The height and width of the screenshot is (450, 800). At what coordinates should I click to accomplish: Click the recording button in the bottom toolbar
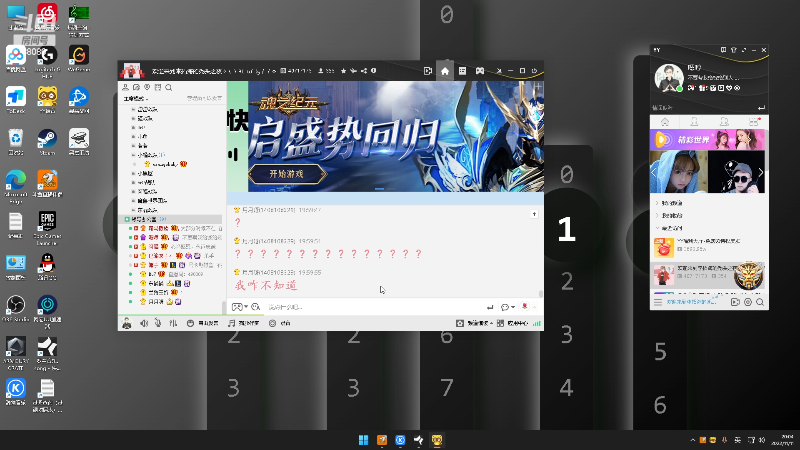pos(279,323)
